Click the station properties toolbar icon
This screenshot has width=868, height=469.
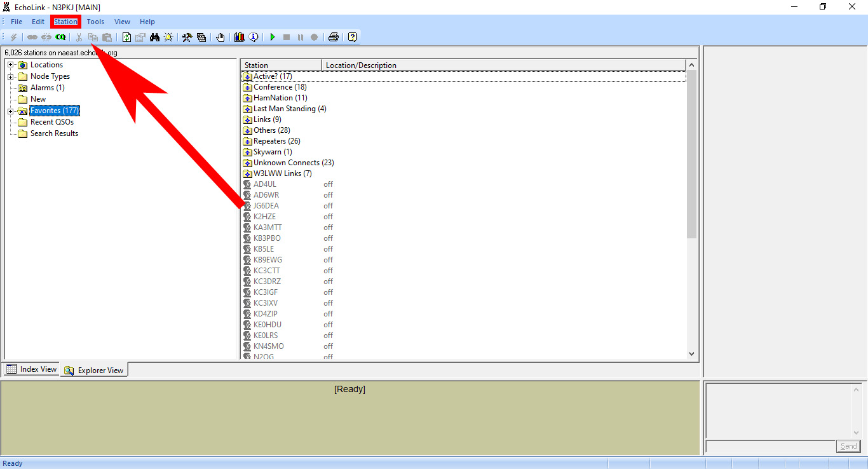click(x=140, y=37)
